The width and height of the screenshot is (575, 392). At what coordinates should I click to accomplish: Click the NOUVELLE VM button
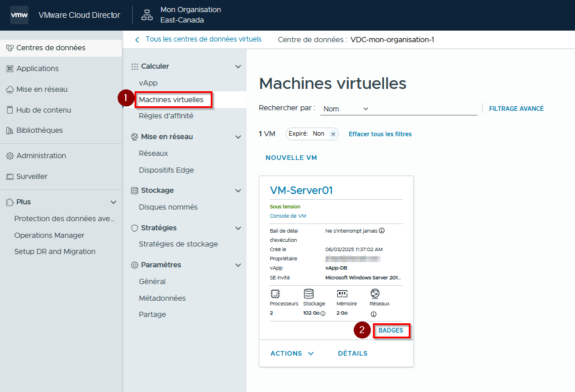point(291,158)
